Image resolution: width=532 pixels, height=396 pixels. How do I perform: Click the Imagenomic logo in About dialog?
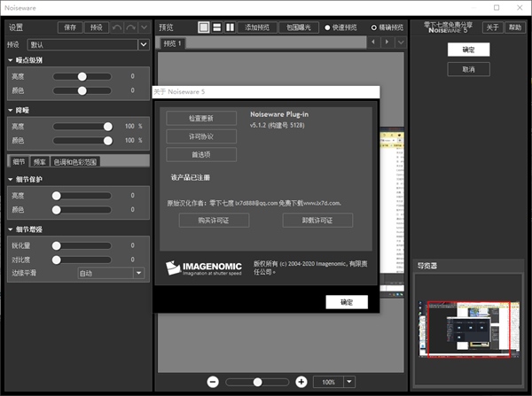pos(204,268)
